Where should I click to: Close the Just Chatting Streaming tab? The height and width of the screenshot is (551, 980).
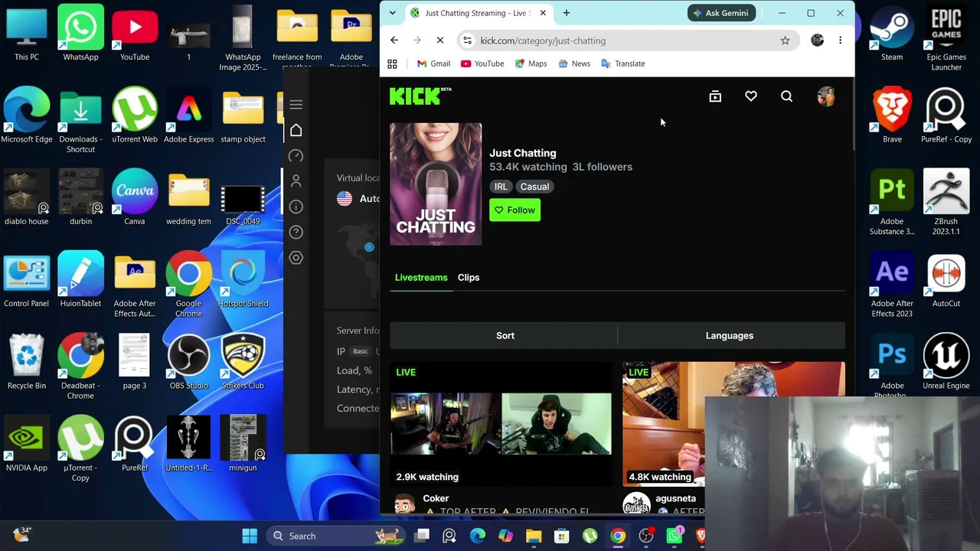pos(543,13)
